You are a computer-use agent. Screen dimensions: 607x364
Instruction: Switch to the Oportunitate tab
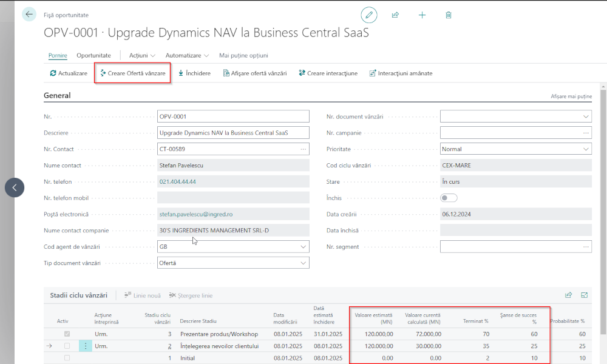[x=93, y=55]
